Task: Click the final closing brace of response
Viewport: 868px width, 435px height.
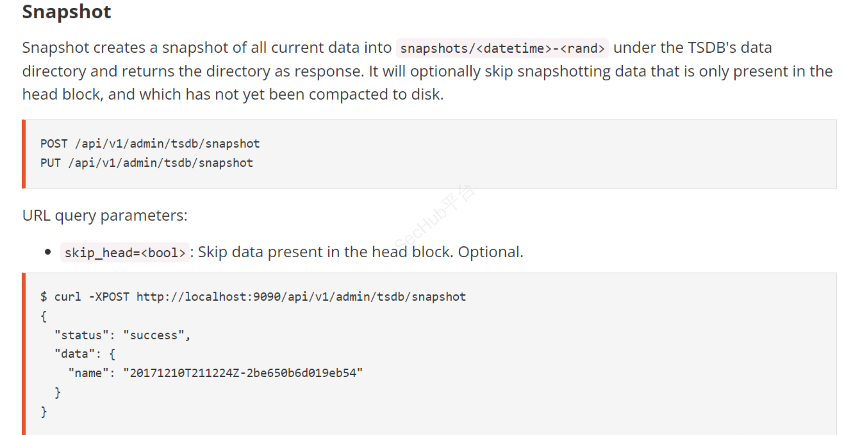Action: click(44, 411)
